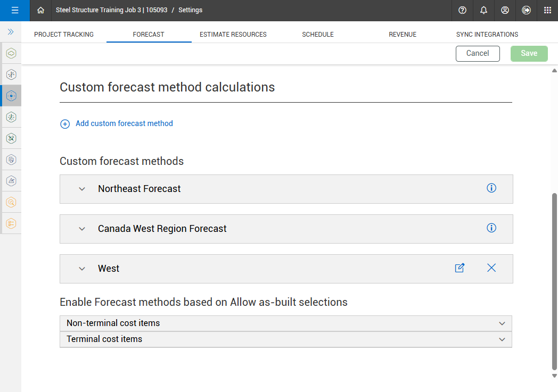This screenshot has width=558, height=392.
Task: Open the user profile icon
Action: point(505,10)
